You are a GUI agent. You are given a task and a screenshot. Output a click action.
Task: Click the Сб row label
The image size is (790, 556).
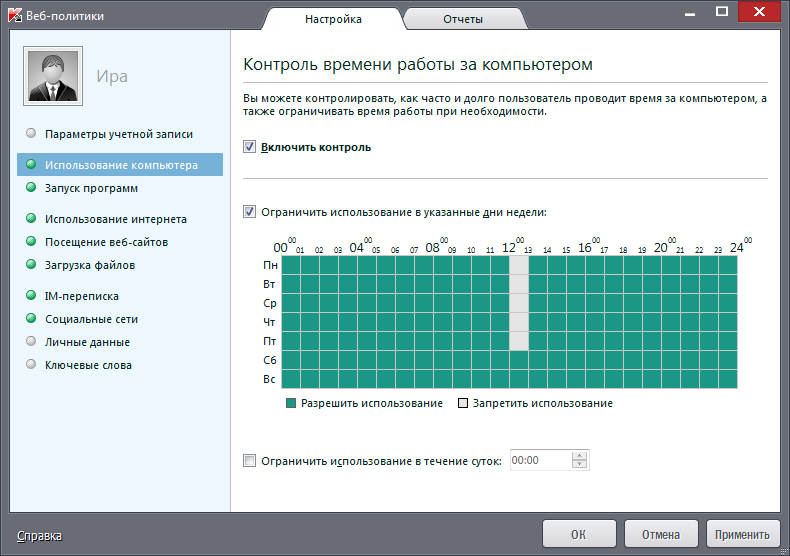(270, 360)
